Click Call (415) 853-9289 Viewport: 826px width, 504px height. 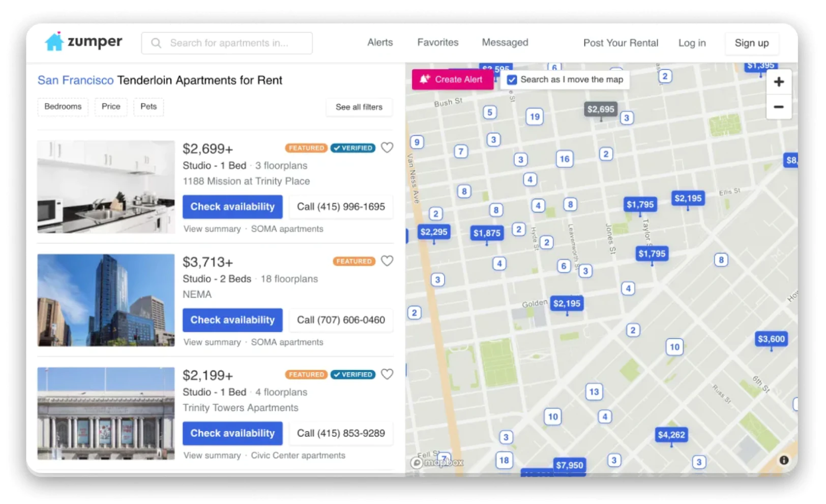click(341, 433)
